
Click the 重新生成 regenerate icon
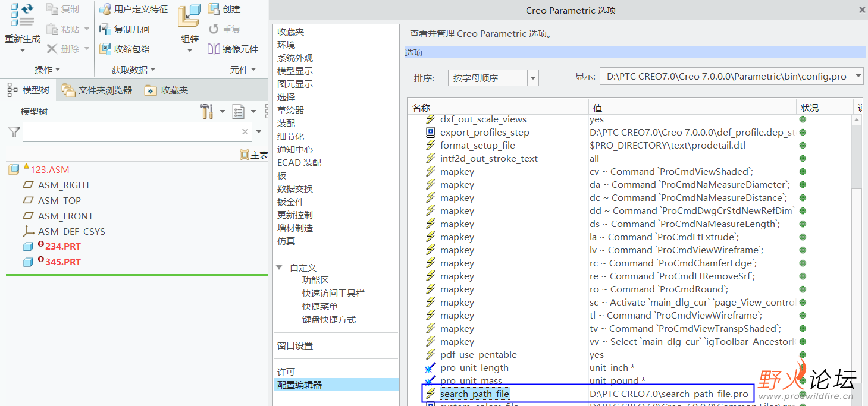coord(23,15)
